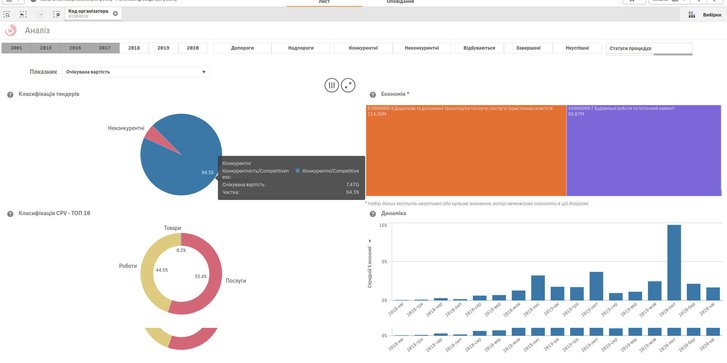Toggle the Завершені status filter
This screenshot has width=727, height=363.
point(528,48)
